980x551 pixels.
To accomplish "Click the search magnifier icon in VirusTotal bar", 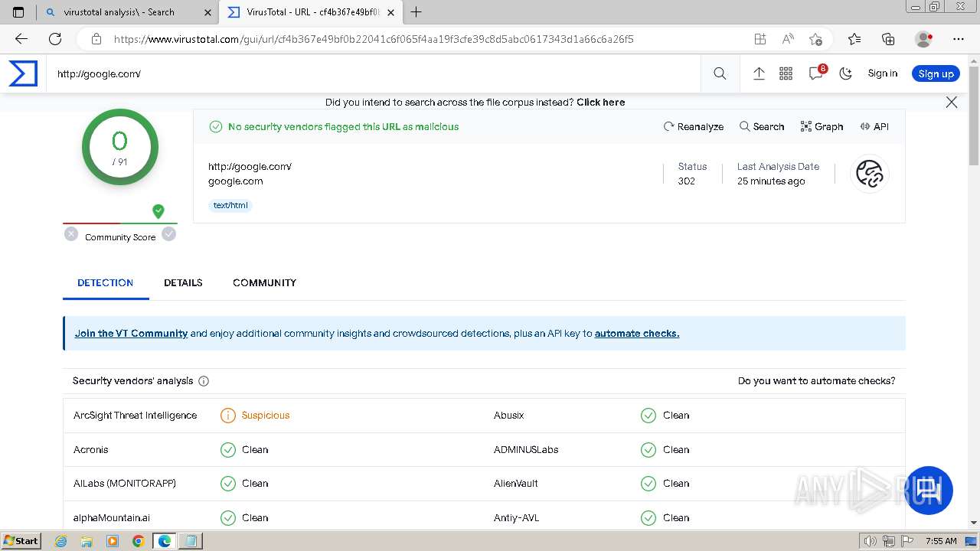I will pyautogui.click(x=720, y=73).
